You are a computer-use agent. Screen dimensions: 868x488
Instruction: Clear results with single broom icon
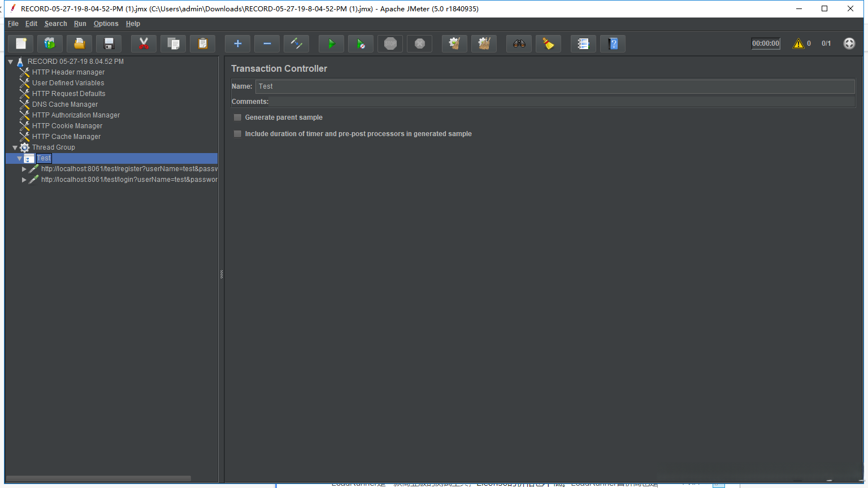pos(455,43)
